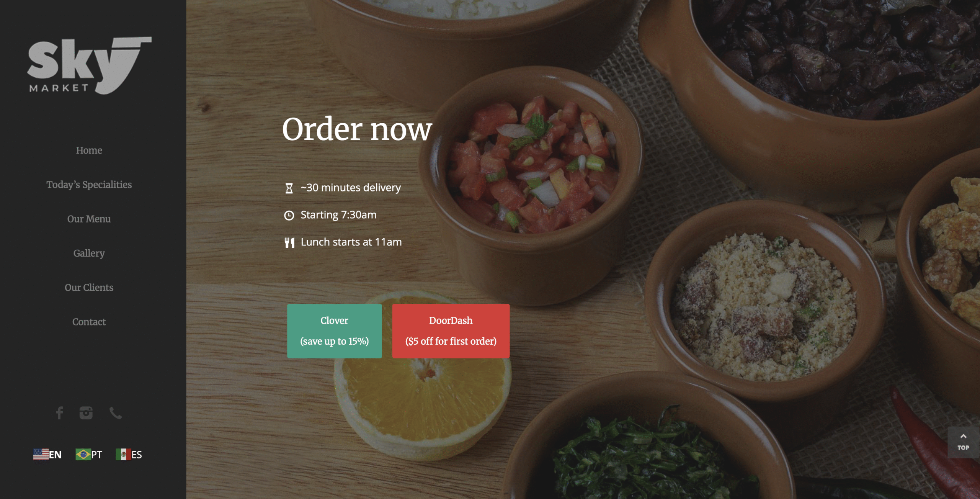Screen dimensions: 980x499
Task: Open the Gallery section
Action: coord(89,253)
